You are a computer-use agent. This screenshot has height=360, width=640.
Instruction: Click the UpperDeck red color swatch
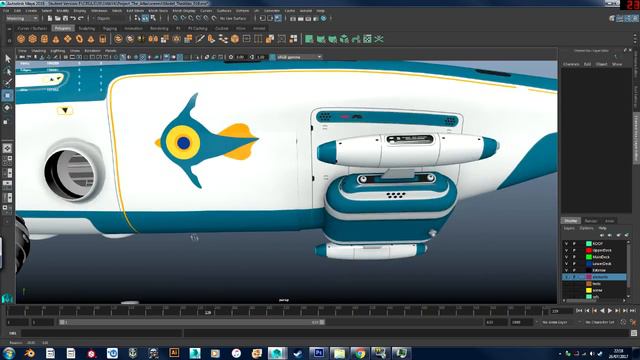589,250
